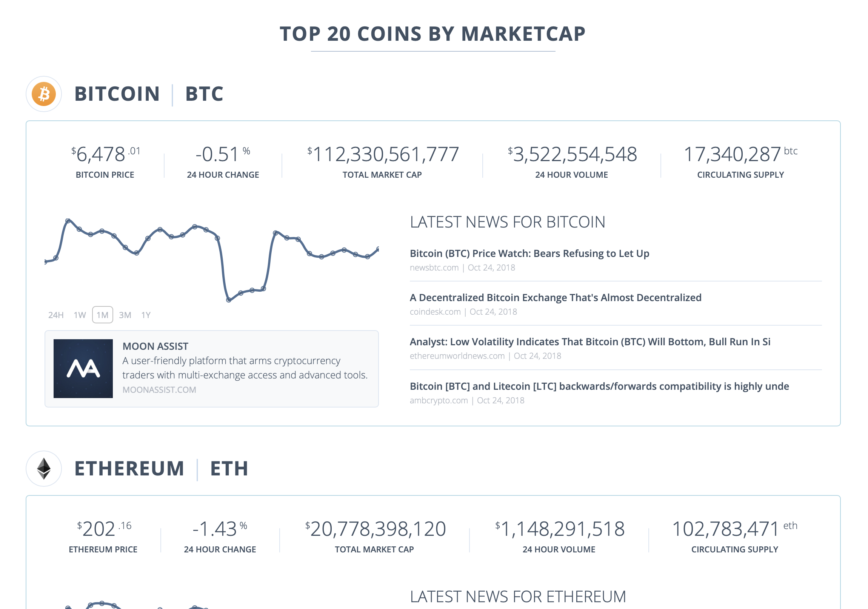Enable the 3M chart timeframe

coord(125,314)
